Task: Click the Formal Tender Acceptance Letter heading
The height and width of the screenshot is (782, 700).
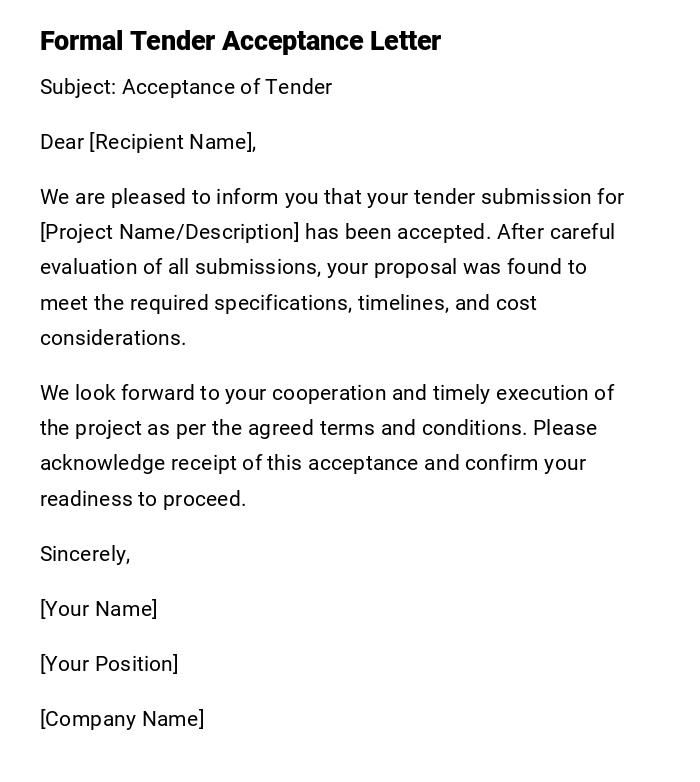Action: coord(240,41)
